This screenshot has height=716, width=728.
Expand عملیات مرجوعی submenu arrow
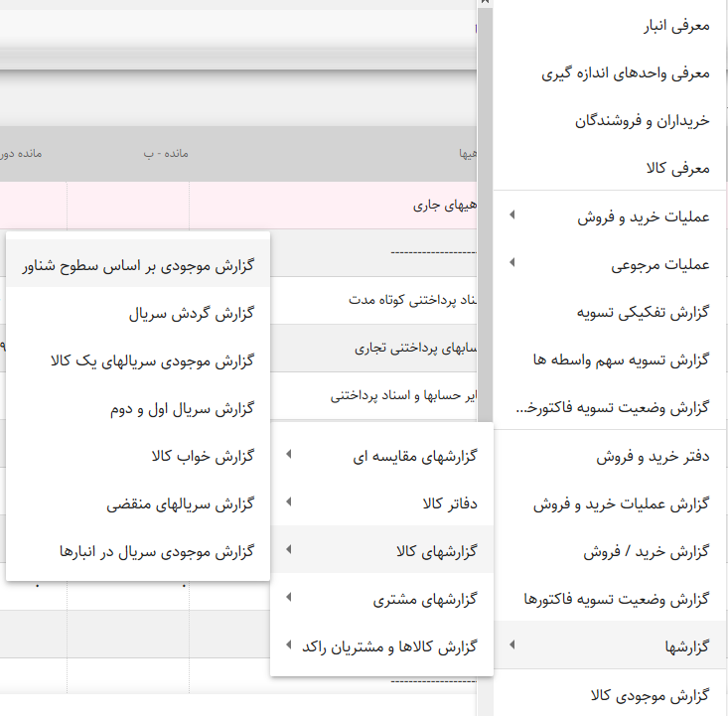(x=511, y=264)
